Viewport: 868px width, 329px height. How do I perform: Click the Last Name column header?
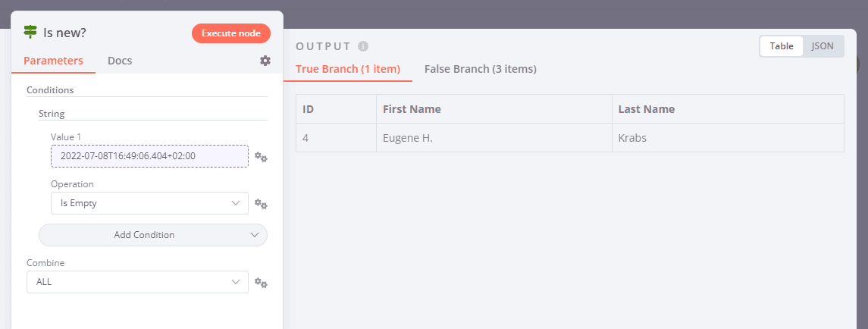647,109
